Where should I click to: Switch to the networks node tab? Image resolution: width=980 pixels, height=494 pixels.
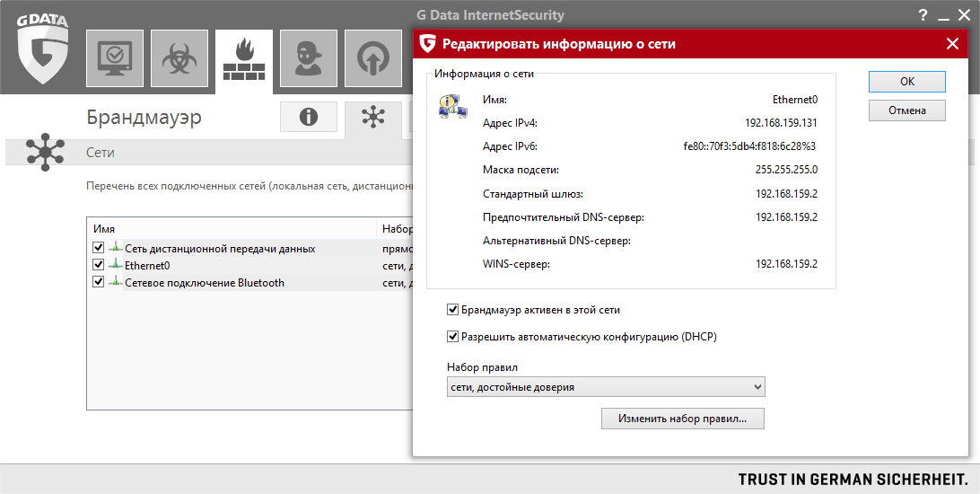pyautogui.click(x=372, y=117)
